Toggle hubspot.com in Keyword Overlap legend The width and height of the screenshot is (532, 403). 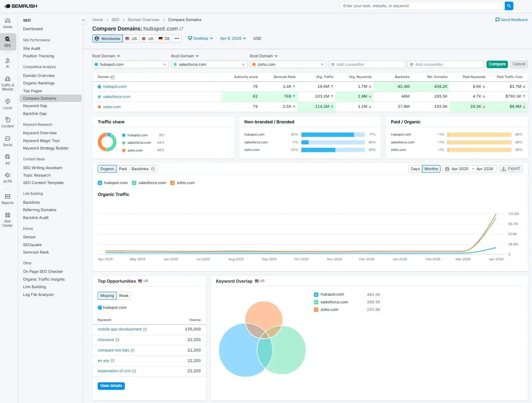pos(316,295)
